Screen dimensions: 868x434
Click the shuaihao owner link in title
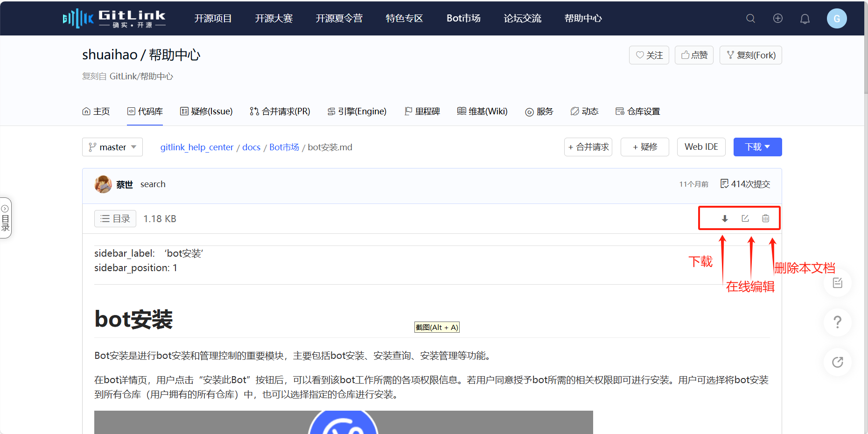(x=110, y=55)
